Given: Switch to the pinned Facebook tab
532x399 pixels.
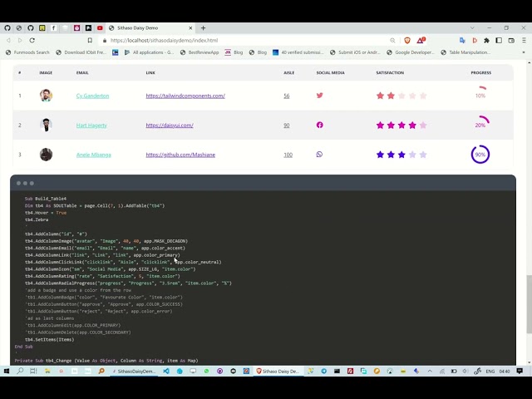Looking at the screenshot, I should (53, 28).
